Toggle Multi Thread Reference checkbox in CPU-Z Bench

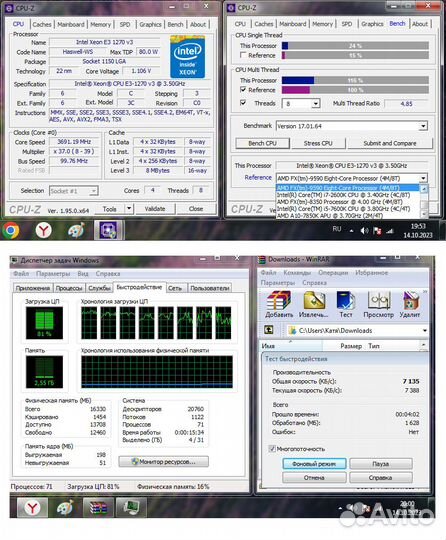click(x=243, y=90)
